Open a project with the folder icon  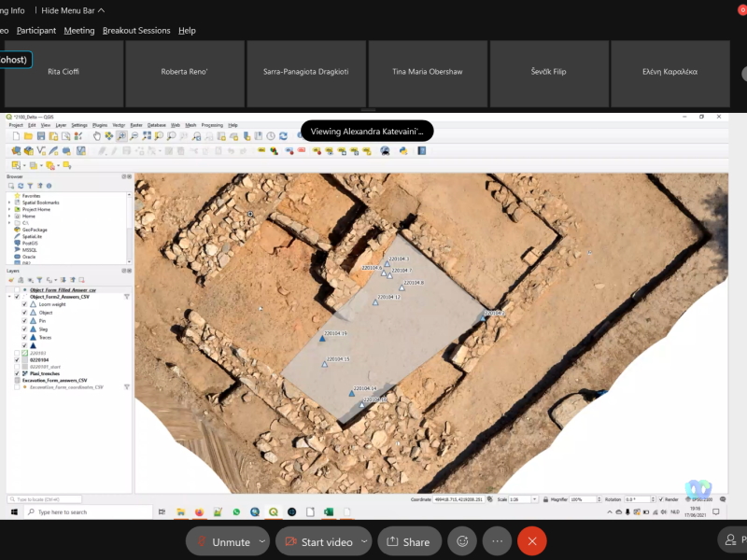point(29,136)
